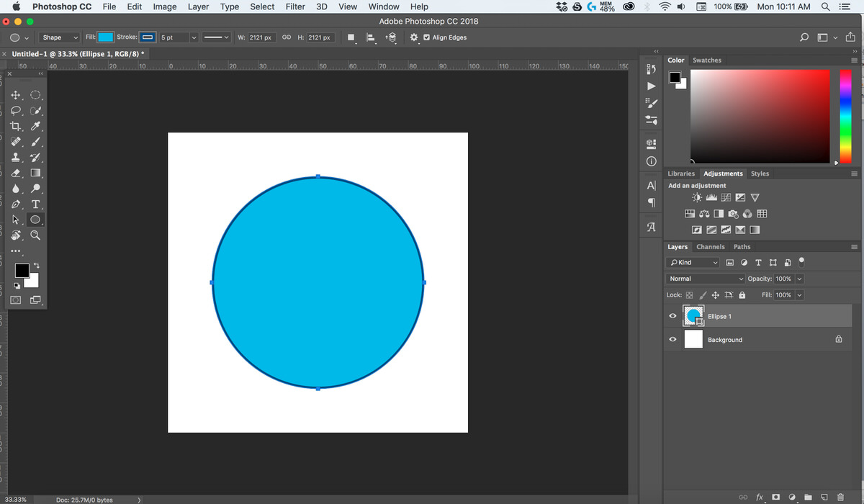Select the Zoom magnifier tool

(x=35, y=235)
